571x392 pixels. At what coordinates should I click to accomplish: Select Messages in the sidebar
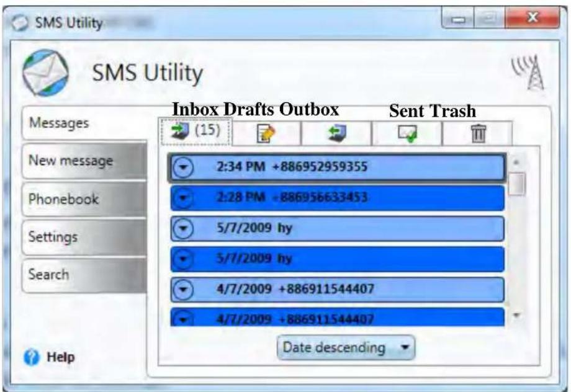(84, 123)
